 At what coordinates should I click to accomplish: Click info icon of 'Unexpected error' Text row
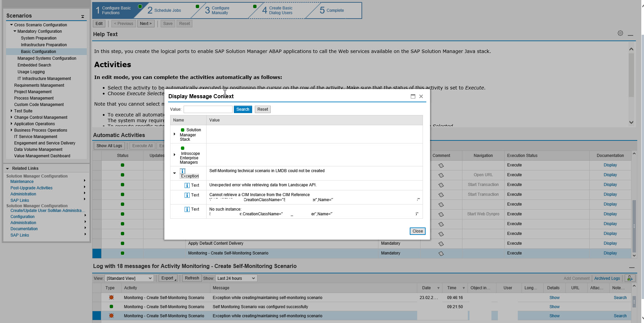(x=187, y=185)
